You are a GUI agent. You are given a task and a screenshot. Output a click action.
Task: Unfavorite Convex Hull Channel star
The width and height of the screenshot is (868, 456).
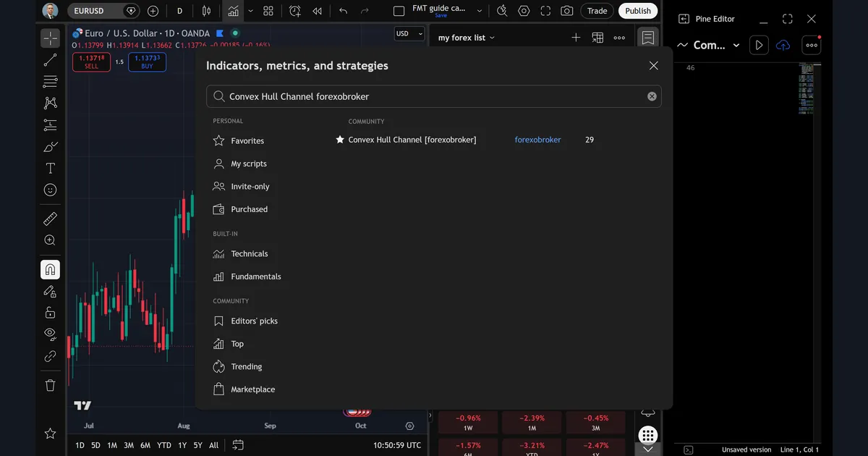340,140
